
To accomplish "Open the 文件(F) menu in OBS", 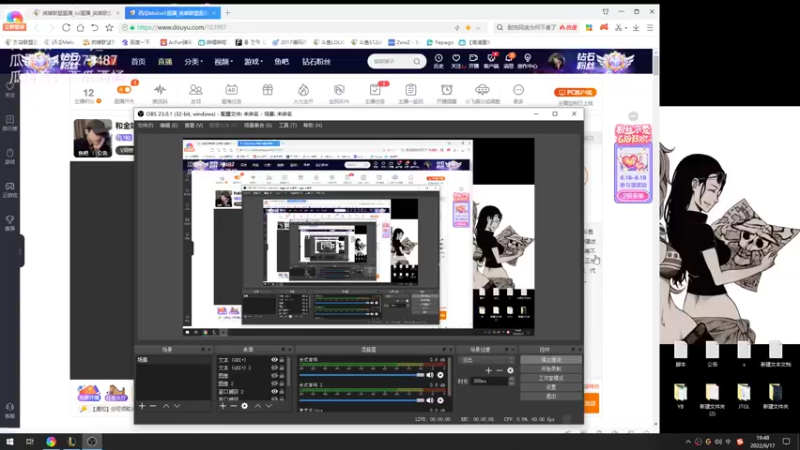I will [x=145, y=126].
